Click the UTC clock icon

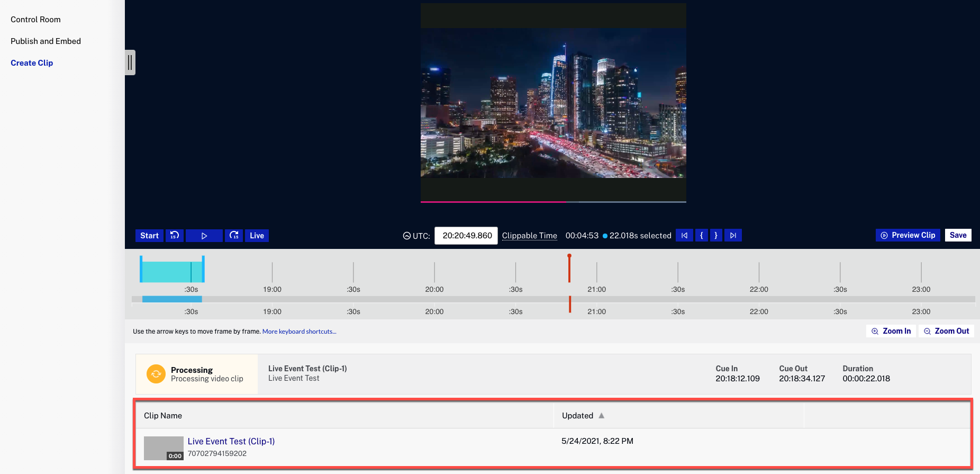[407, 236]
